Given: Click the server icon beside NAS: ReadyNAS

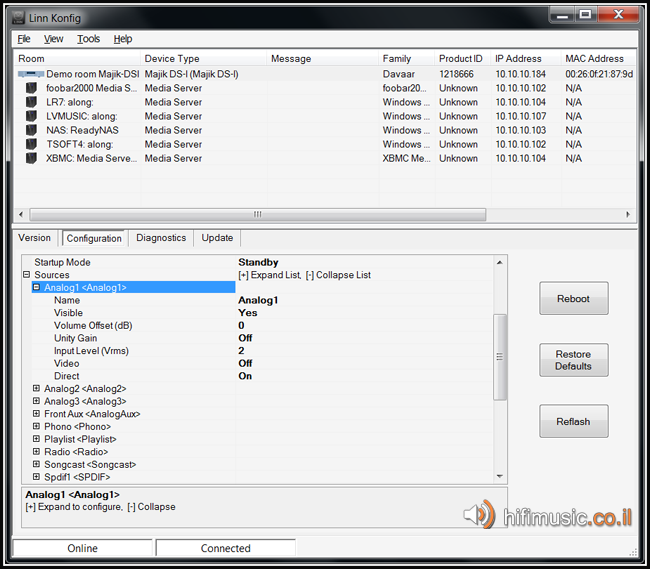Looking at the screenshot, I should point(31,130).
